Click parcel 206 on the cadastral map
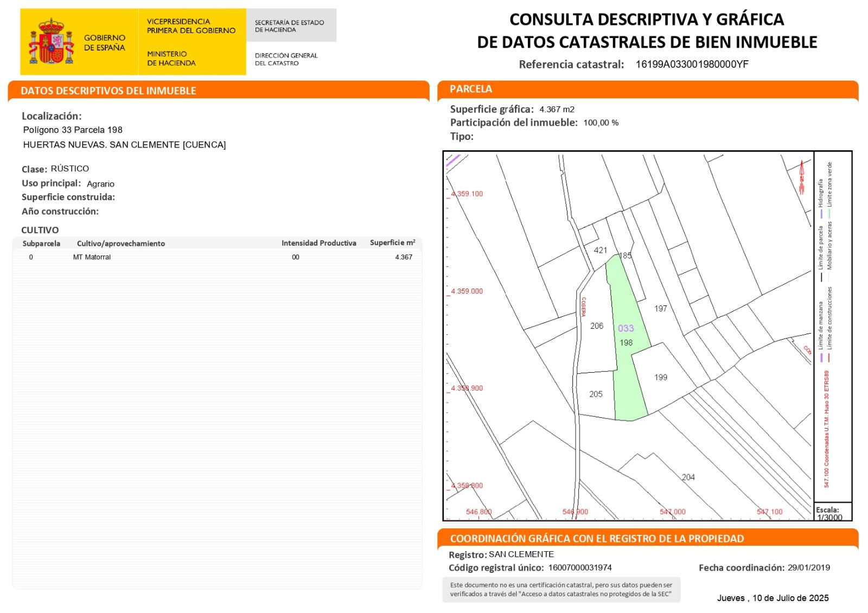868x613 pixels. pyautogui.click(x=596, y=326)
